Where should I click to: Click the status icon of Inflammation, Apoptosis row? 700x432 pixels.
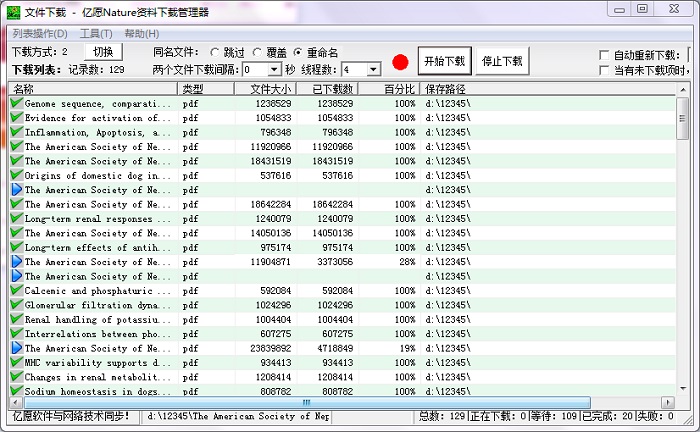tap(17, 132)
